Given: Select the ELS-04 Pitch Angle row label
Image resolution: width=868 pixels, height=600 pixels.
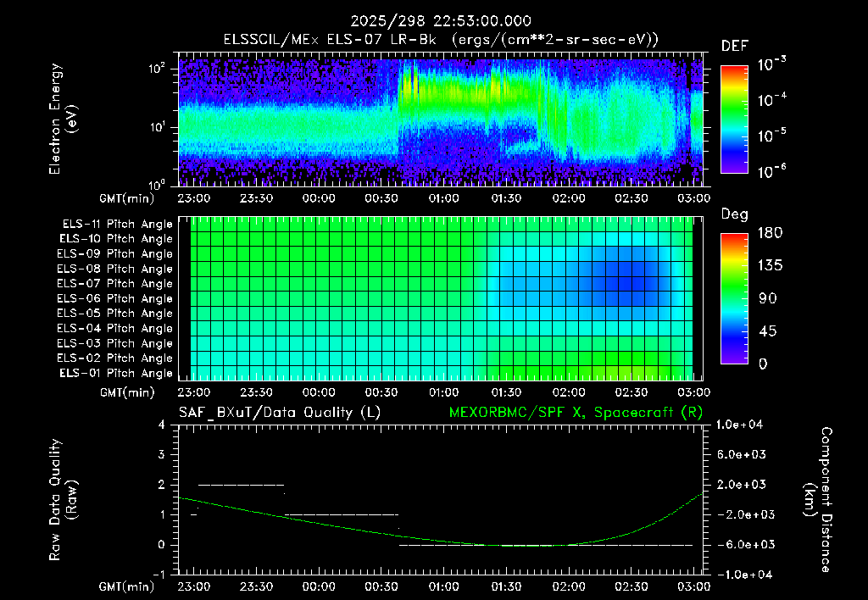Looking at the screenshot, I should point(115,329).
